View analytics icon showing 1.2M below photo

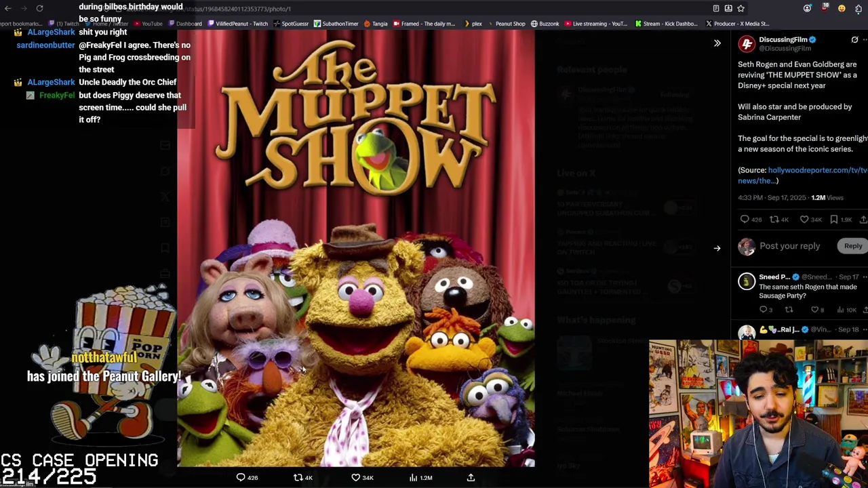413,478
